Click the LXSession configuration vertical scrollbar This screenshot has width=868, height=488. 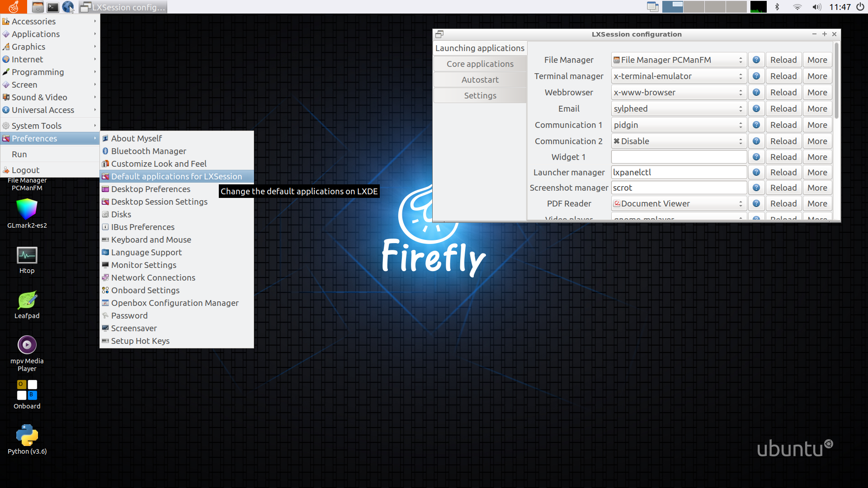pyautogui.click(x=836, y=81)
